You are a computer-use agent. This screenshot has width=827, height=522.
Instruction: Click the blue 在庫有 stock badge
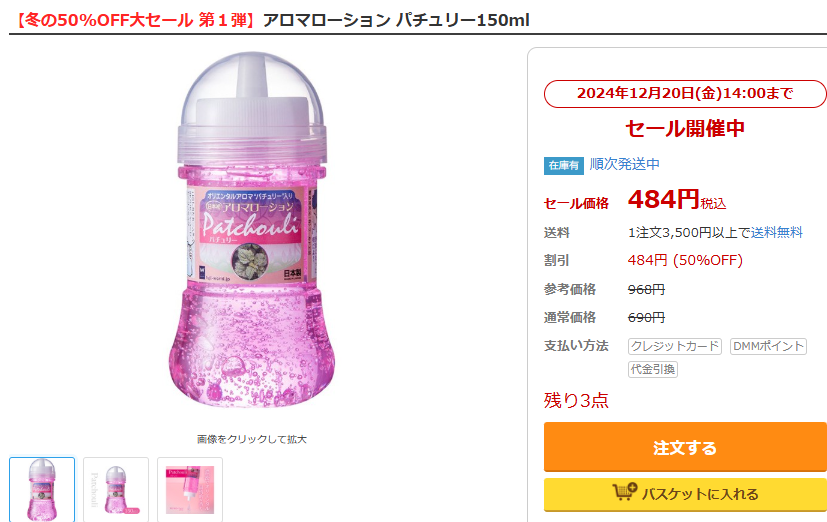click(563, 165)
